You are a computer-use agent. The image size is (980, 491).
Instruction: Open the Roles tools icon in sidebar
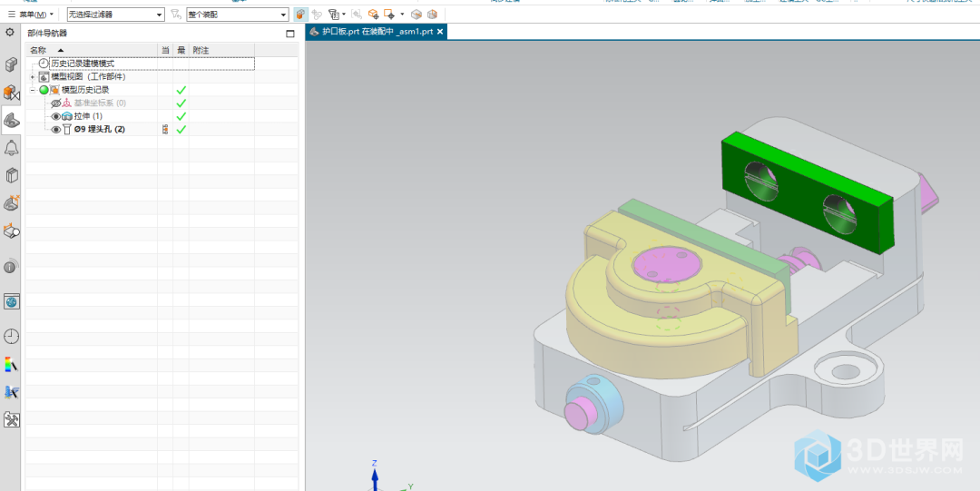click(x=12, y=419)
